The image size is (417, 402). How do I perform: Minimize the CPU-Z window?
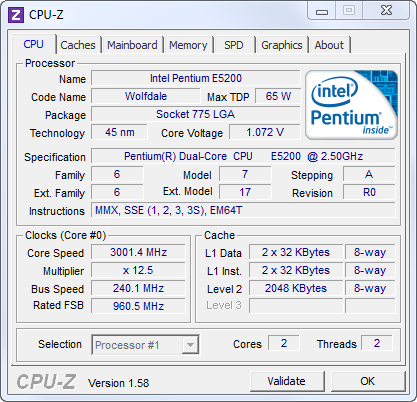coord(322,11)
